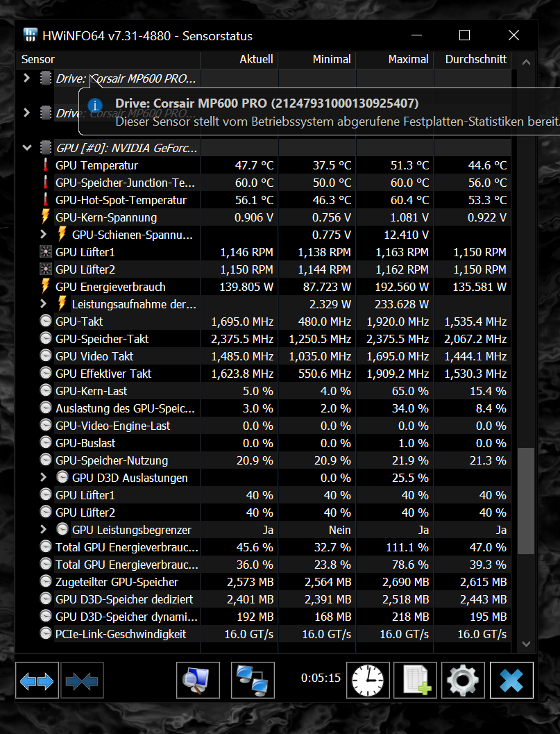The image size is (560, 734).
Task: Click the vertical scrollbar thumb
Action: click(526, 501)
